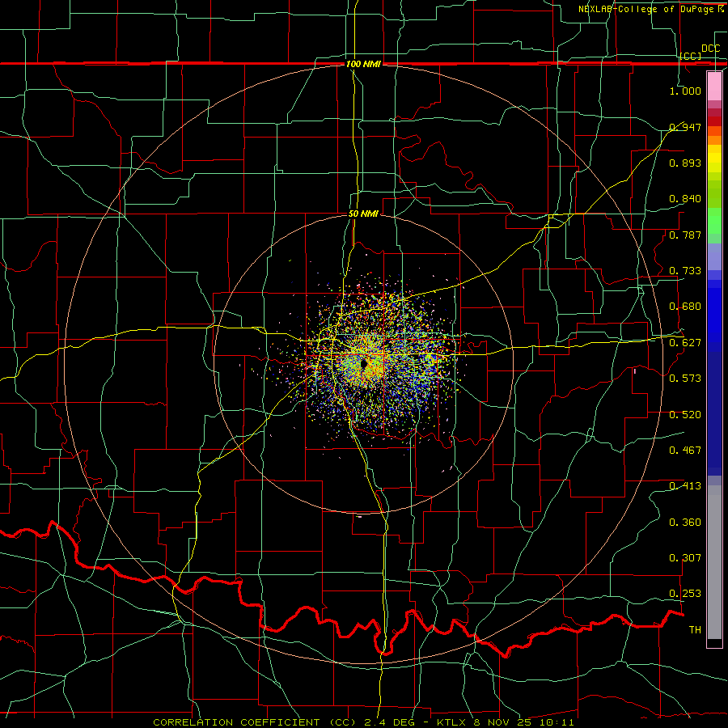The width and height of the screenshot is (728, 728).
Task: Select the 0.680 legend value
Action: click(x=685, y=307)
